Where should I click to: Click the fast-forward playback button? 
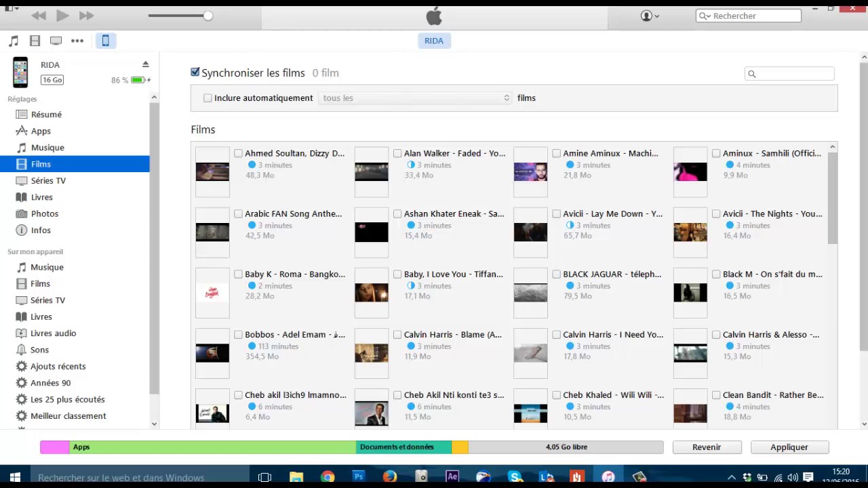[86, 15]
